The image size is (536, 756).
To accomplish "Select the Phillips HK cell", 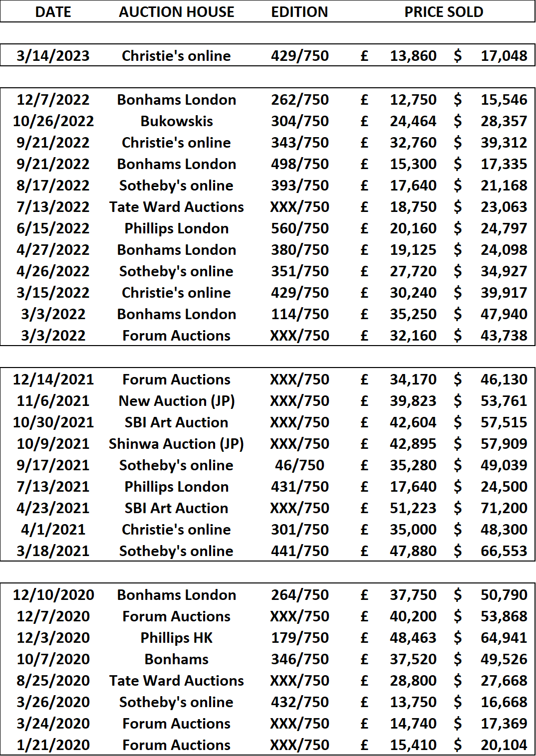I will tap(177, 638).
